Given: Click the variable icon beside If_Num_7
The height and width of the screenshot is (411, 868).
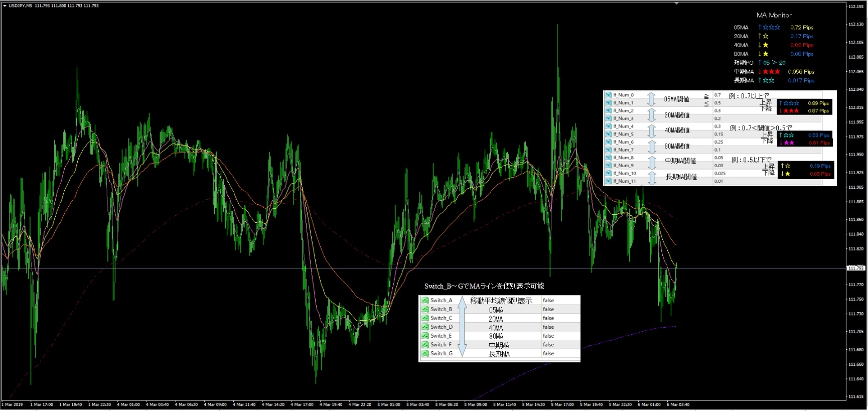Looking at the screenshot, I should point(608,150).
